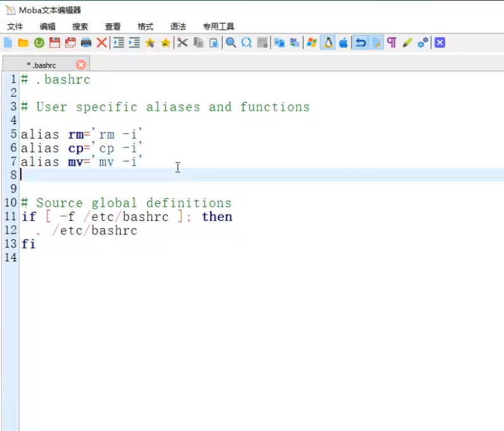Viewport: 504px width, 431px height.
Task: Create a new file with toolbar icon
Action: tap(8, 43)
